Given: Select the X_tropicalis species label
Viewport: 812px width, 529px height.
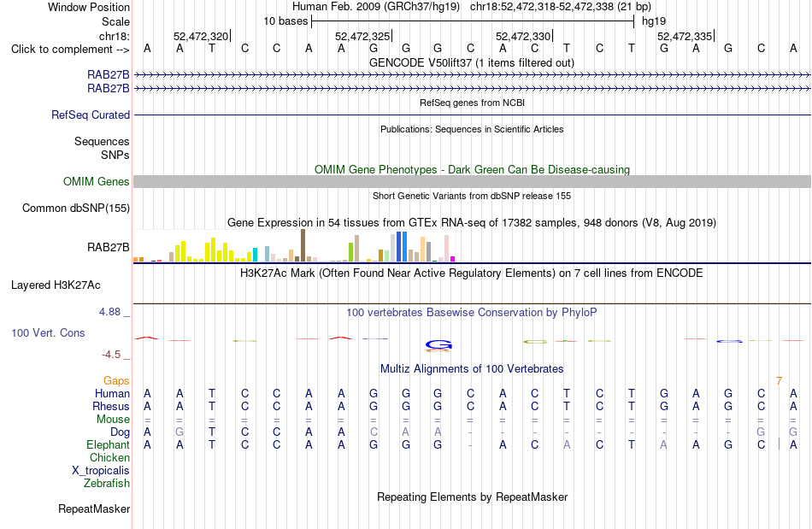Looking at the screenshot, I should point(101,471).
